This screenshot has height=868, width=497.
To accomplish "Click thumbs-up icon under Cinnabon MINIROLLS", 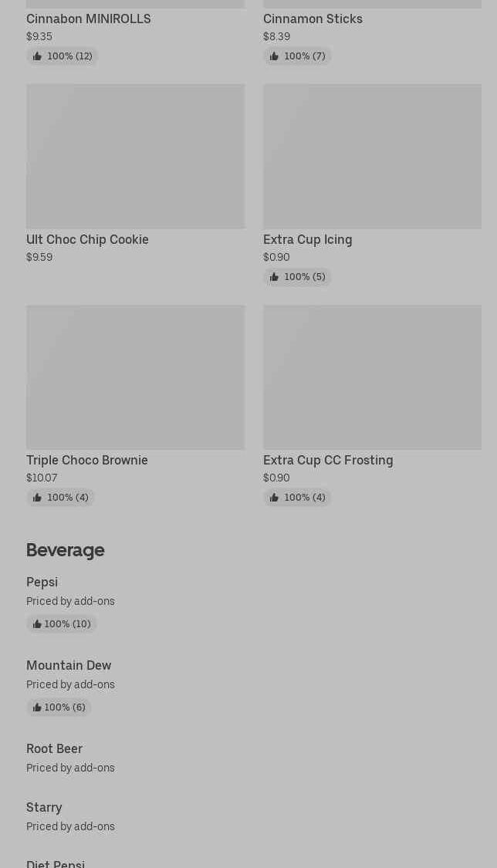I will (x=37, y=56).
